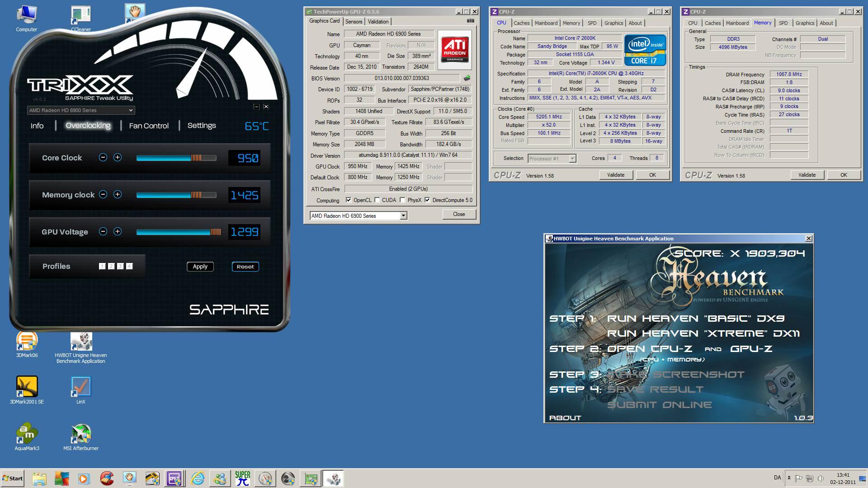
Task: Expand the Processor #1 selection dropdown in CPU-Z
Action: pyautogui.click(x=572, y=159)
